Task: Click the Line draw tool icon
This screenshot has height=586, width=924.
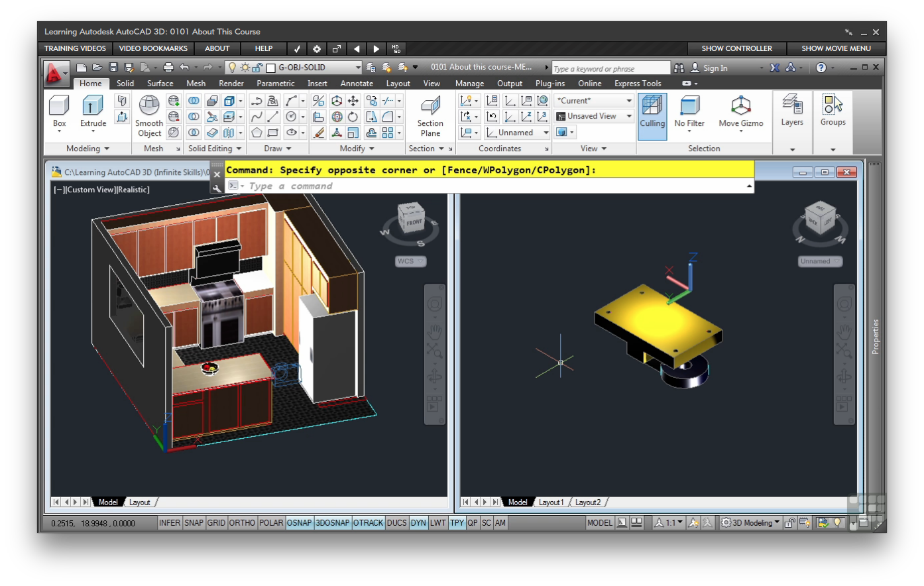Action: pyautogui.click(x=272, y=117)
